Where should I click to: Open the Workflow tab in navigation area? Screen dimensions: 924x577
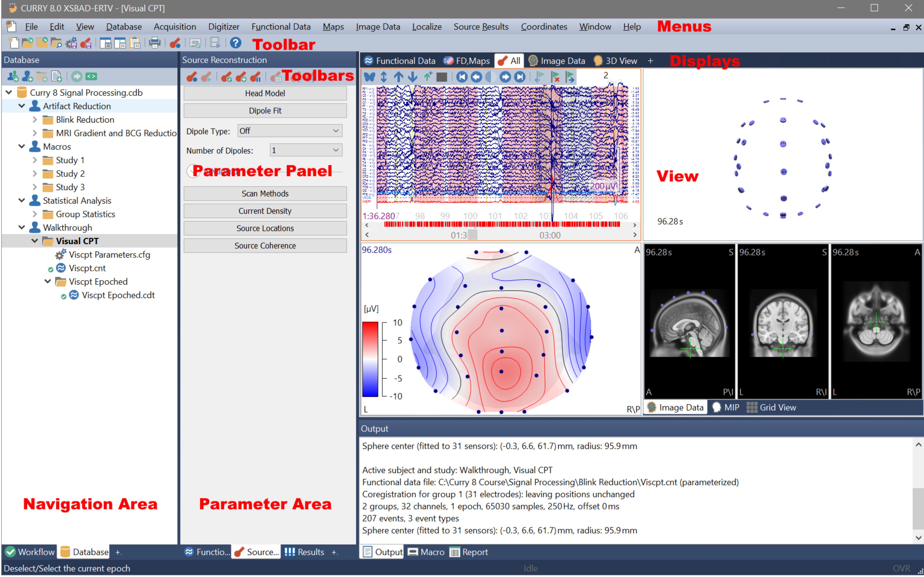coord(30,552)
